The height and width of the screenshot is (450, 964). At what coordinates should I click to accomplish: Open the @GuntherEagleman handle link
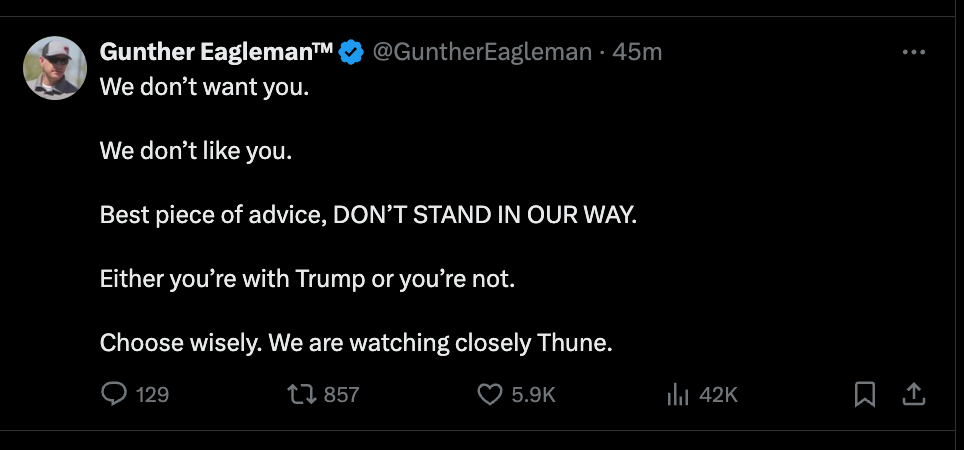tap(482, 52)
